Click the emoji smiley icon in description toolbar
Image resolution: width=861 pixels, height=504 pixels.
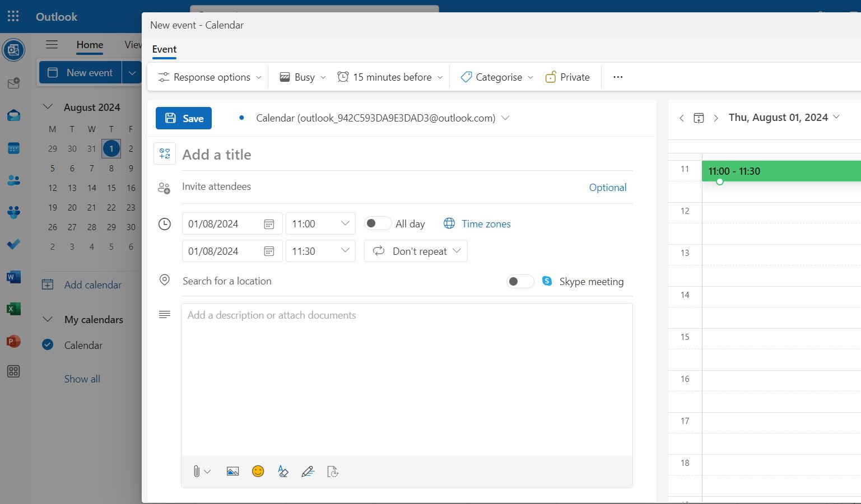tap(258, 472)
